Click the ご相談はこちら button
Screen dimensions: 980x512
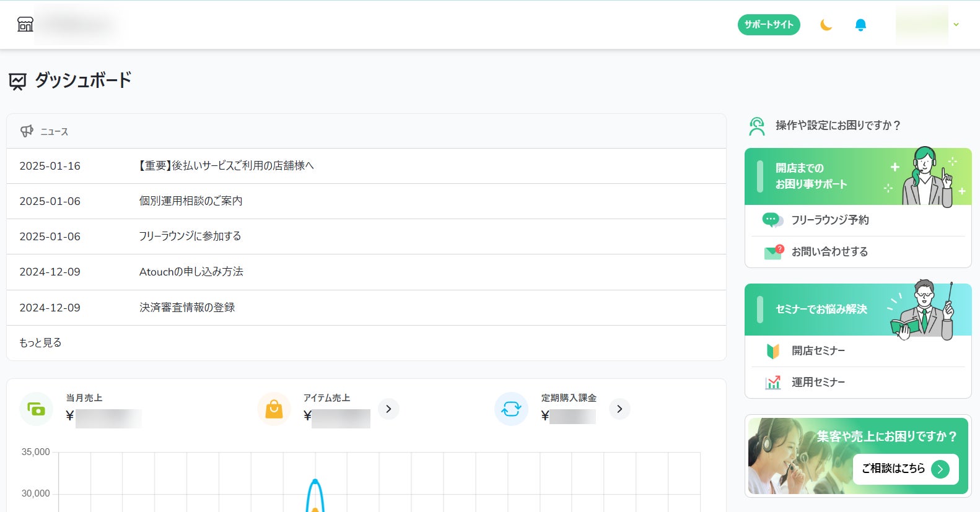pyautogui.click(x=906, y=469)
